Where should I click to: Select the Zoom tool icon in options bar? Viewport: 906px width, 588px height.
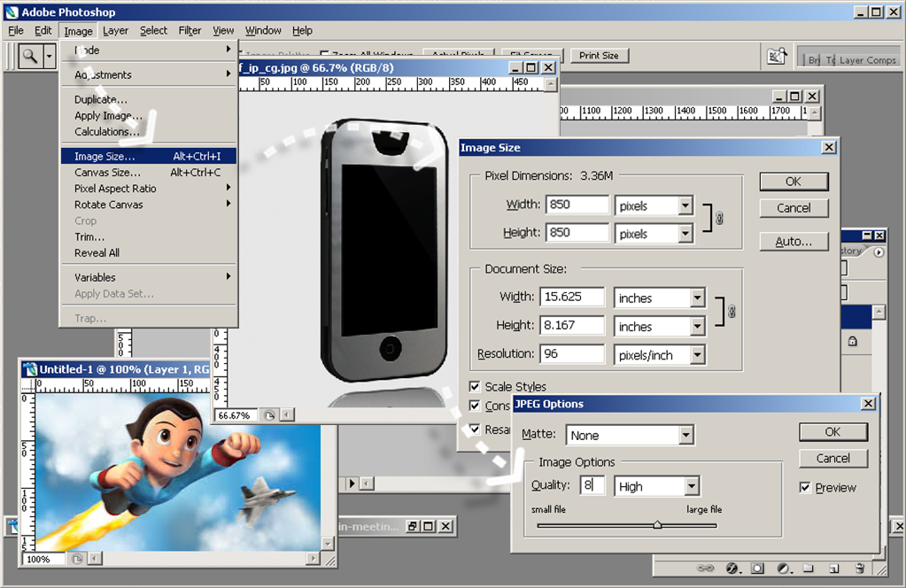pos(30,57)
